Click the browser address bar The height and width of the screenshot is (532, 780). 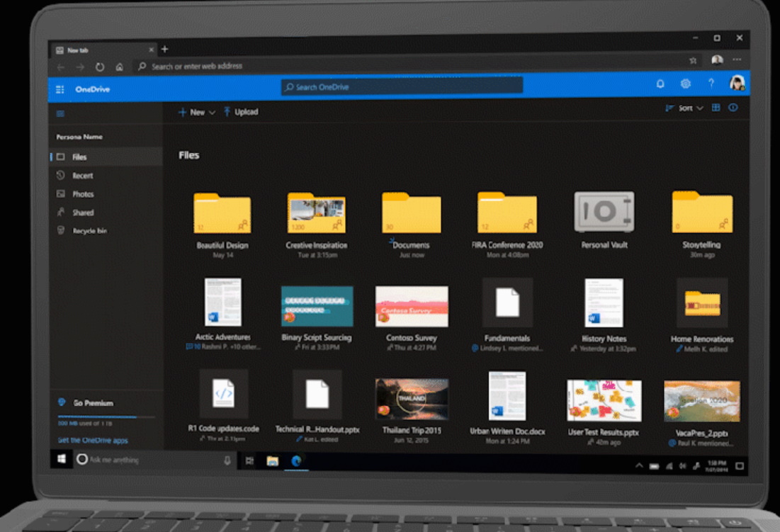413,65
